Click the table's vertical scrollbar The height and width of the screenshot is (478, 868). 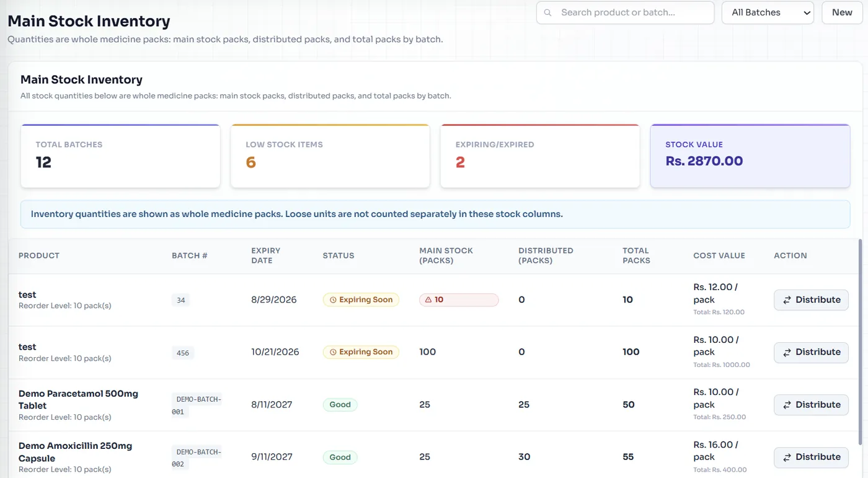point(859,342)
